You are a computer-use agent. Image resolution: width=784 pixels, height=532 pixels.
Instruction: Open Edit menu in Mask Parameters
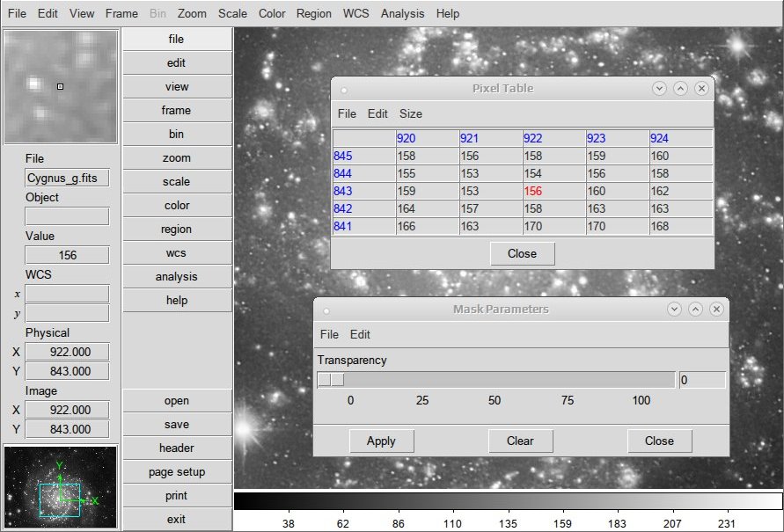pos(360,335)
